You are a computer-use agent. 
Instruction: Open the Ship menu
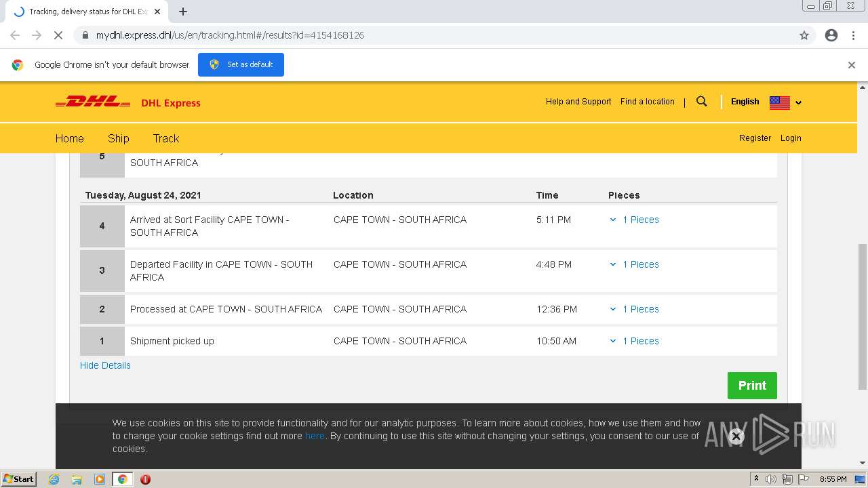coord(118,138)
